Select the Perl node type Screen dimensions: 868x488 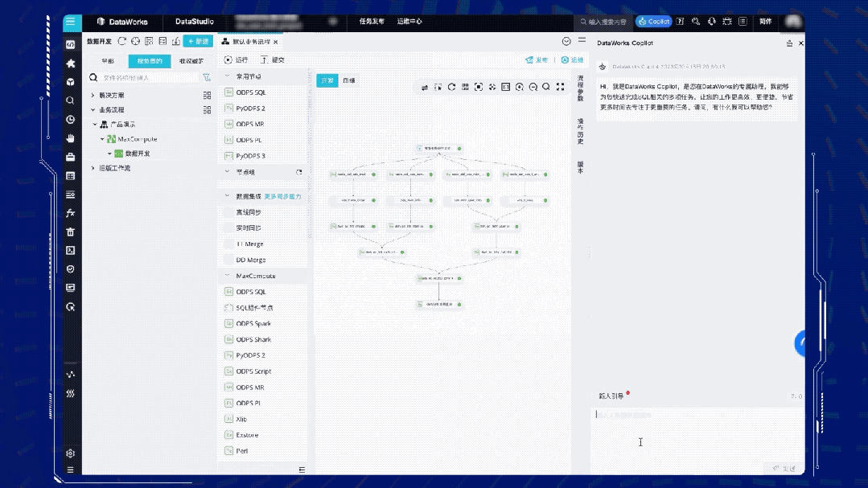tap(242, 450)
